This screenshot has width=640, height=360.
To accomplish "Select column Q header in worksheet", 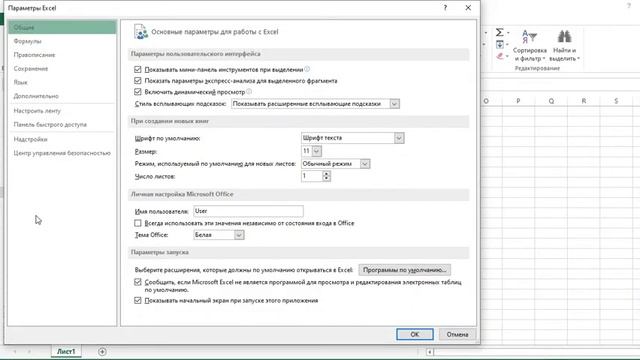I will click(x=551, y=101).
